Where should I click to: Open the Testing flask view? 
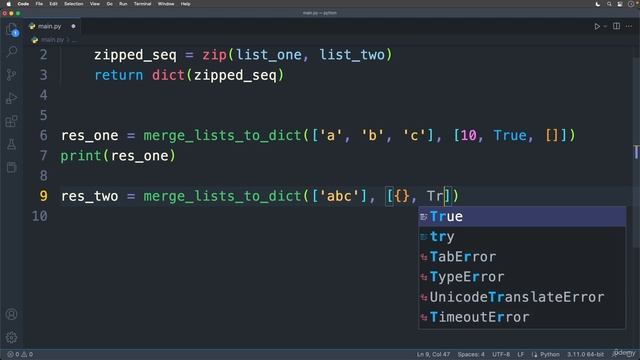[12, 144]
